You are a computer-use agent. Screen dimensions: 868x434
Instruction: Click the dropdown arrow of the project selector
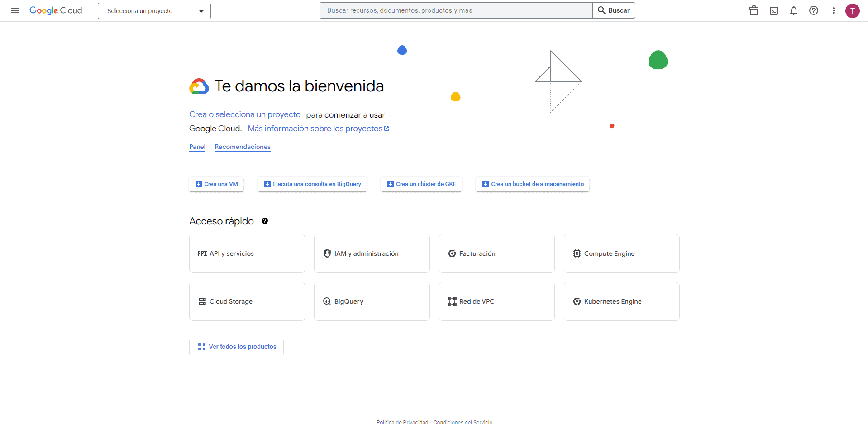pyautogui.click(x=201, y=11)
